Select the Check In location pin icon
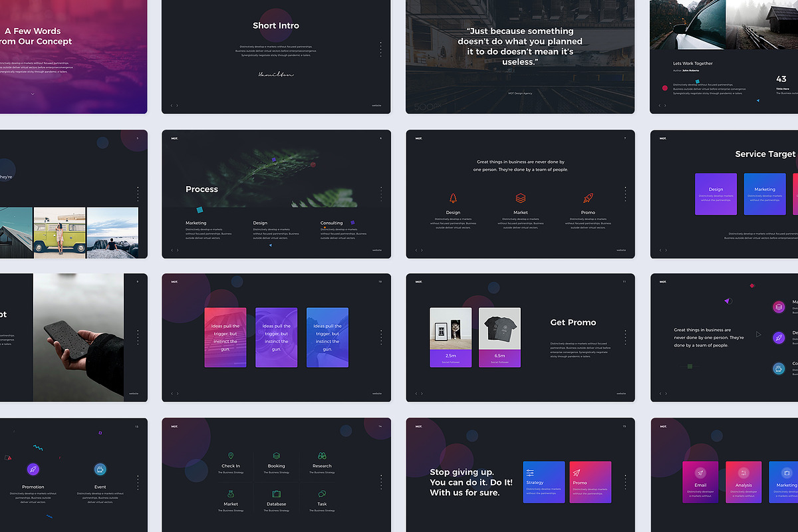This screenshot has width=798, height=532. pyautogui.click(x=231, y=456)
